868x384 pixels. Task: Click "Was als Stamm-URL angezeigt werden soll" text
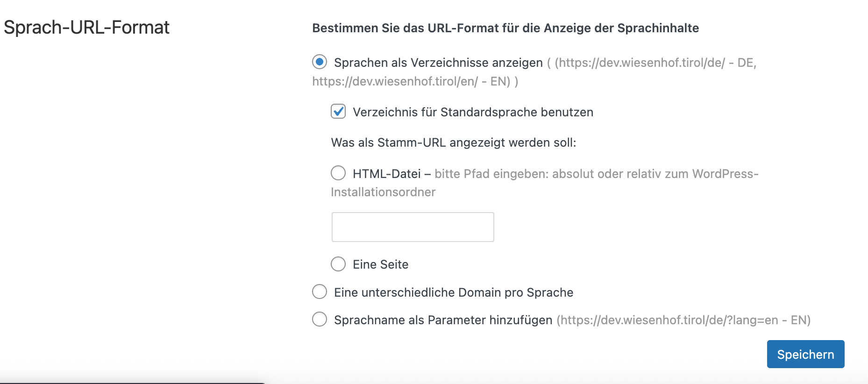click(453, 142)
